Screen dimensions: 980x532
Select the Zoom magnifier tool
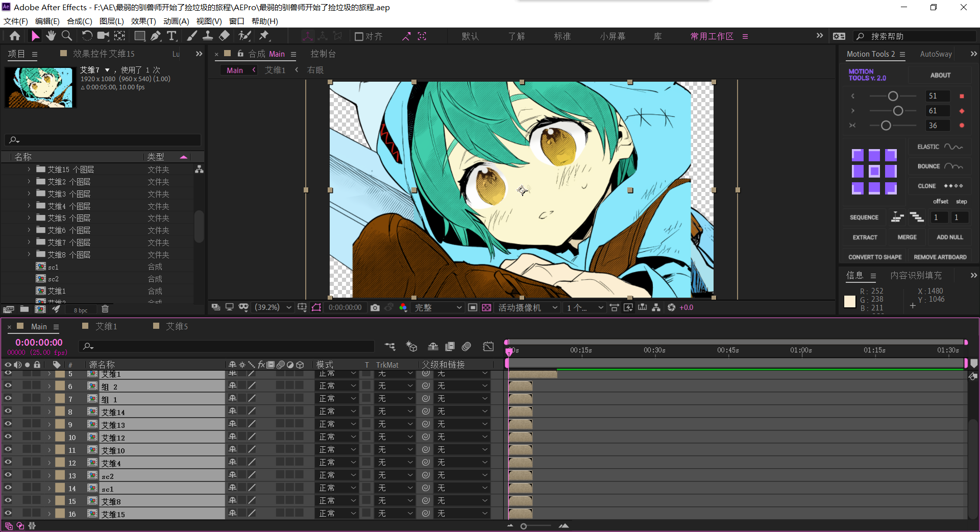[67, 36]
